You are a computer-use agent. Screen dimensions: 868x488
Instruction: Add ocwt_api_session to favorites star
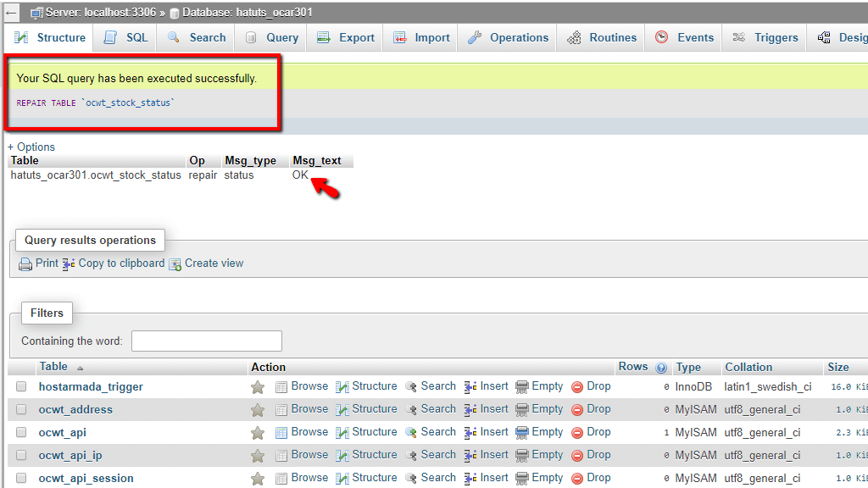coord(258,478)
